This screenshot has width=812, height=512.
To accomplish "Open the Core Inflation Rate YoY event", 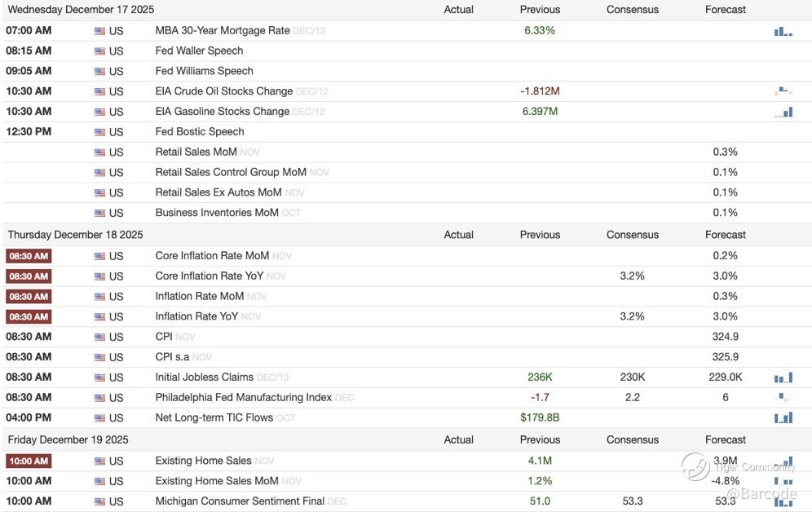I will (x=210, y=276).
